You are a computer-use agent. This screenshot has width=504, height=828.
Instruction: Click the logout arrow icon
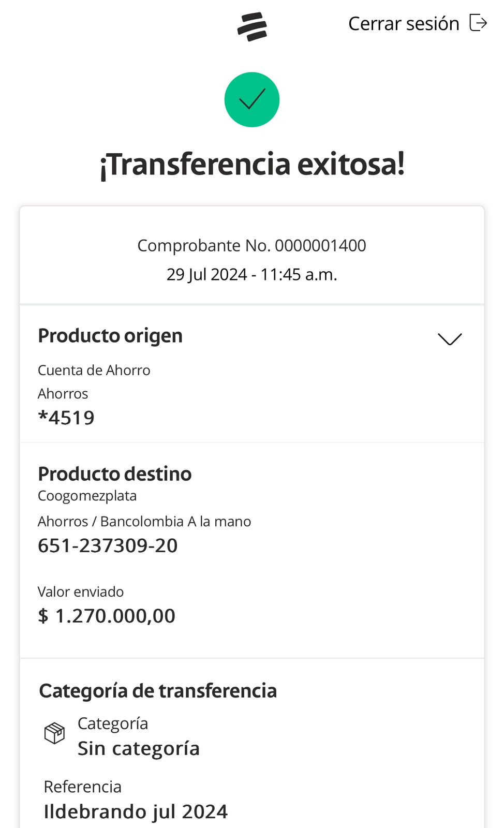(478, 23)
